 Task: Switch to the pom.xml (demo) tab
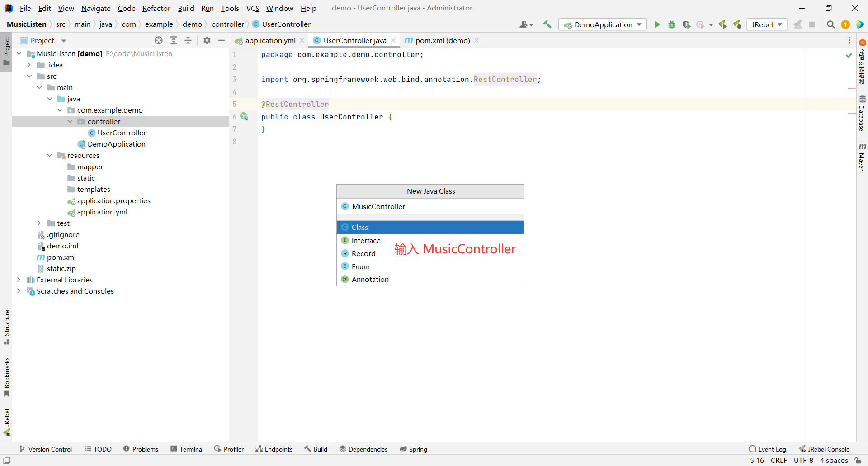(x=442, y=40)
